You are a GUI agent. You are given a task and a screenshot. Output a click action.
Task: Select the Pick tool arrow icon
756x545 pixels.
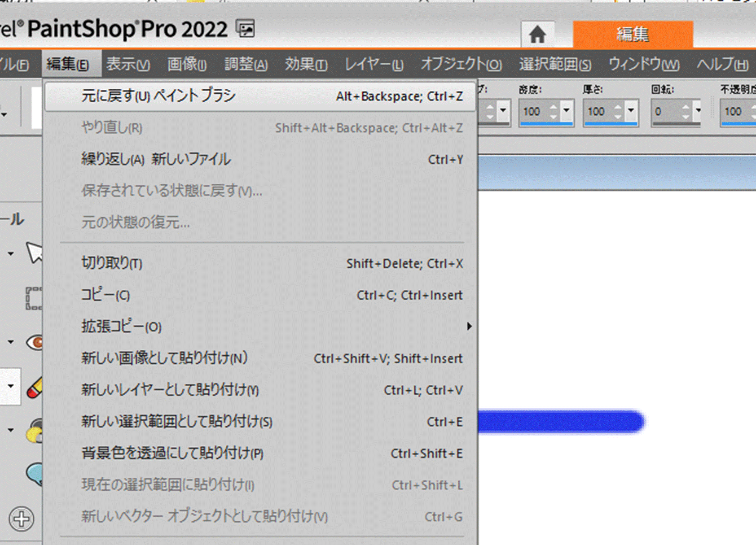point(34,253)
